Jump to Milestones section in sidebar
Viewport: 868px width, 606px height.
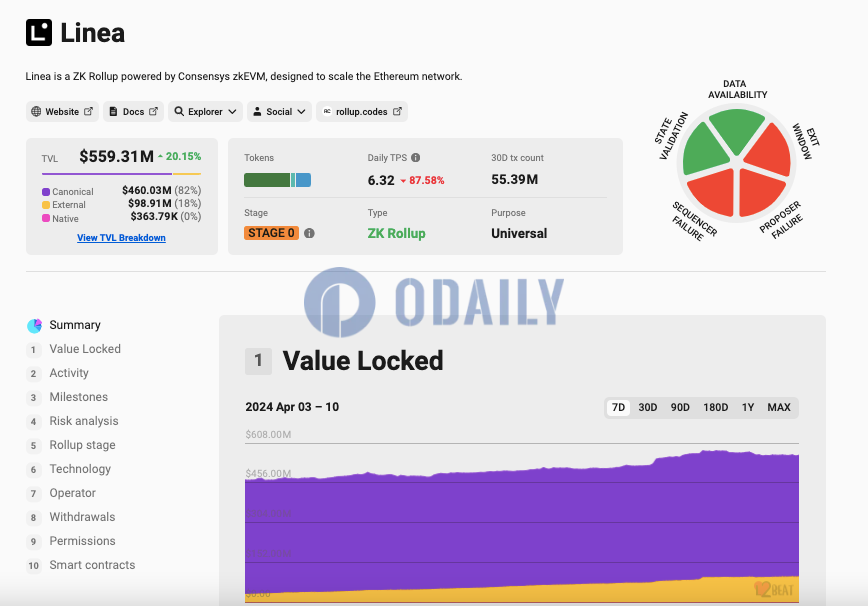pos(79,397)
